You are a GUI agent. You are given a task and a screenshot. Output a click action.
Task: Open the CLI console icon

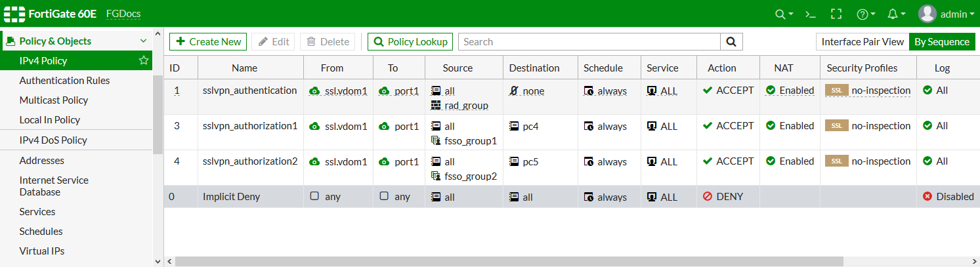pyautogui.click(x=811, y=14)
